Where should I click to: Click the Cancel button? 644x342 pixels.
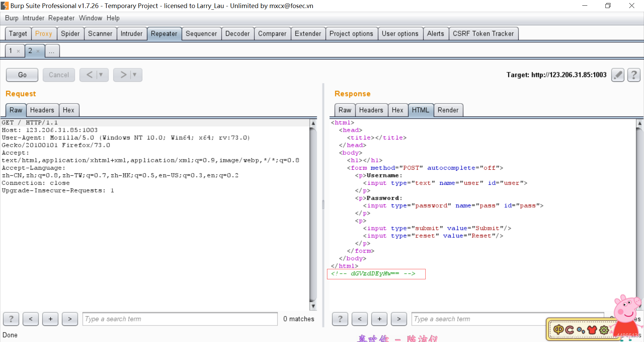pos(59,75)
